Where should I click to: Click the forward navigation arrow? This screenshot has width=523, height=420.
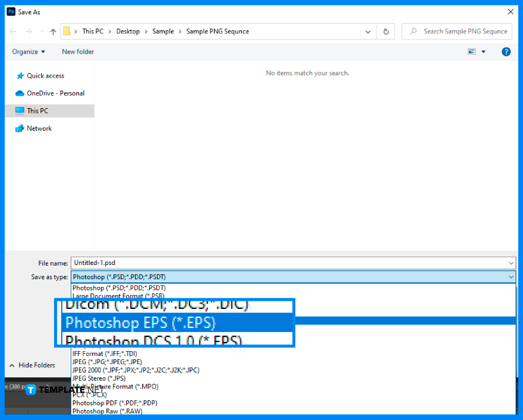click(29, 31)
